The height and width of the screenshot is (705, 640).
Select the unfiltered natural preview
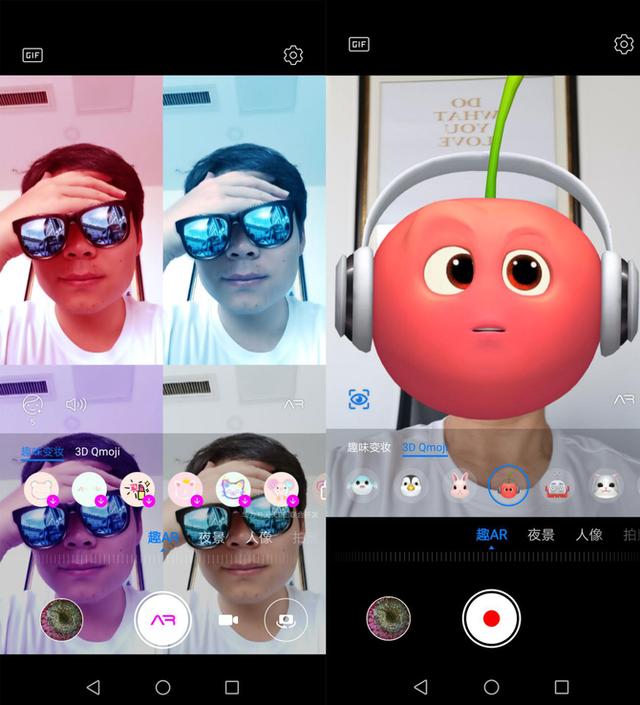pos(245,509)
